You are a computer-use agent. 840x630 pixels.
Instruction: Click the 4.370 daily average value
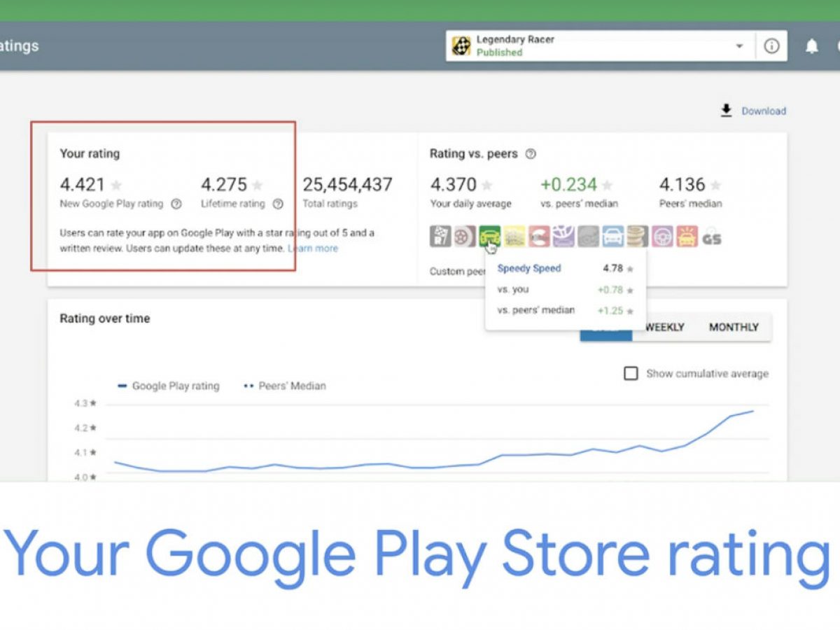tap(453, 185)
